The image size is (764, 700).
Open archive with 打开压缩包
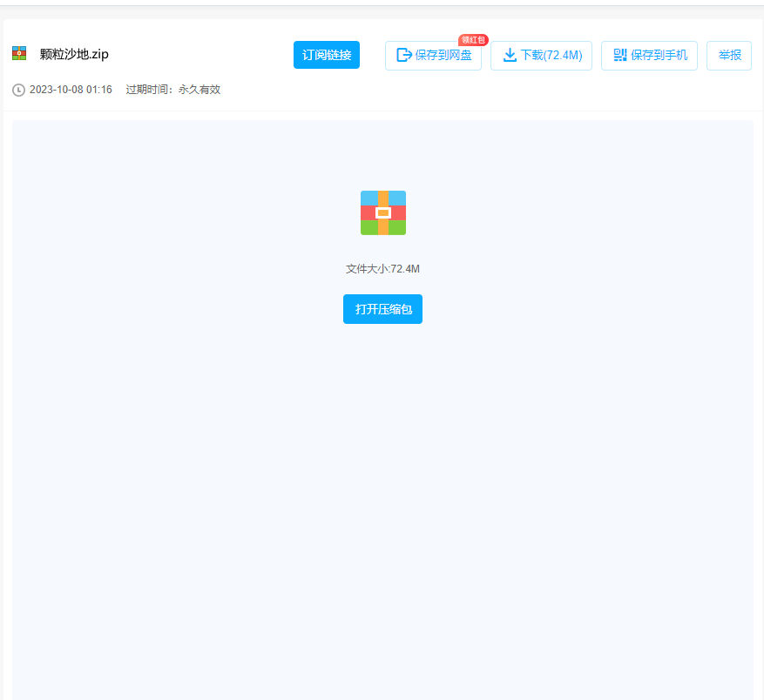click(x=382, y=309)
